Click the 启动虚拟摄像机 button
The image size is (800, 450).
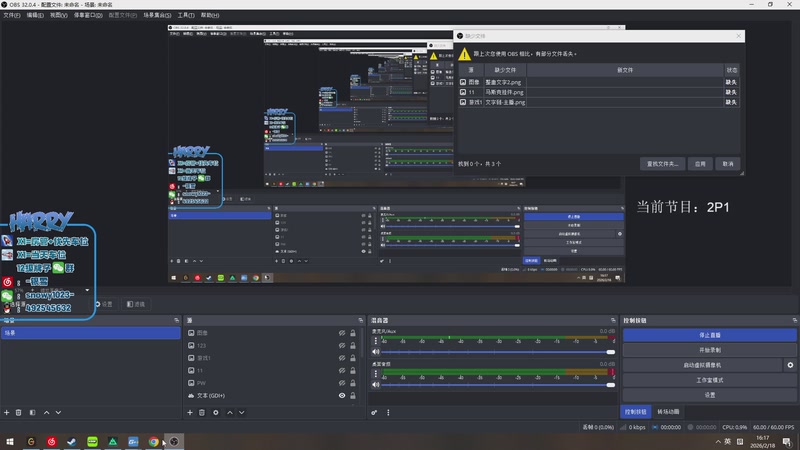[x=702, y=365]
